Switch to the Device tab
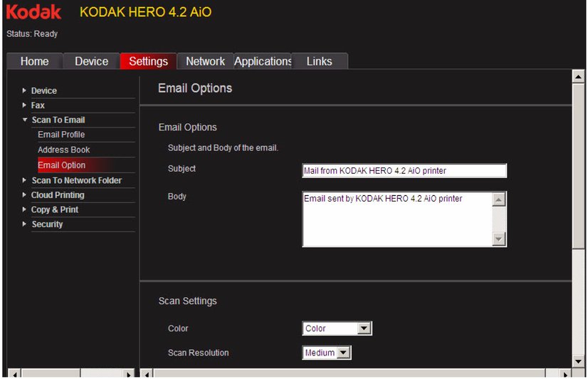 tap(91, 61)
